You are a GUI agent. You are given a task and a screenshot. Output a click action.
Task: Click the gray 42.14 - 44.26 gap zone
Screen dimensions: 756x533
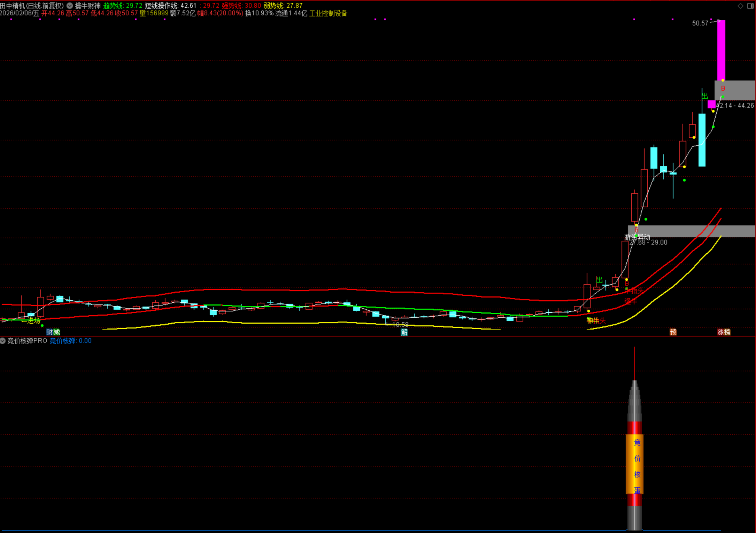point(738,91)
